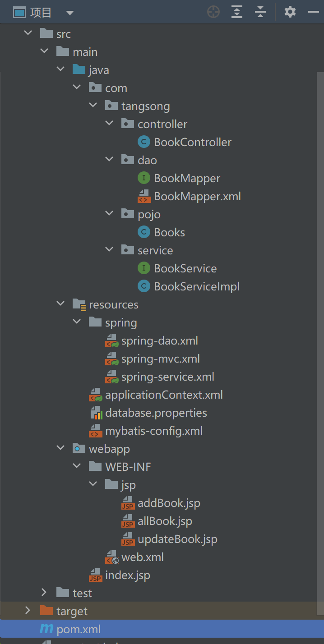
Task: Collapse the java source folder
Action: point(60,70)
